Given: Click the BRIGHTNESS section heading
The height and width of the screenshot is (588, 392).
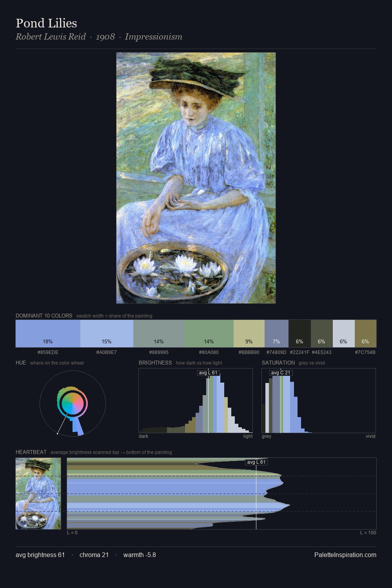Looking at the screenshot, I should 155,363.
